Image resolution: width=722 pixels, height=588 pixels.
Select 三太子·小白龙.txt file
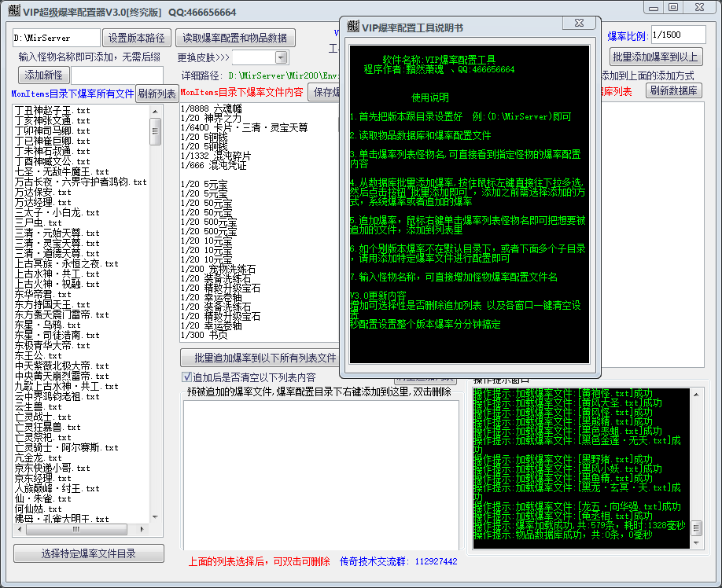coord(57,212)
